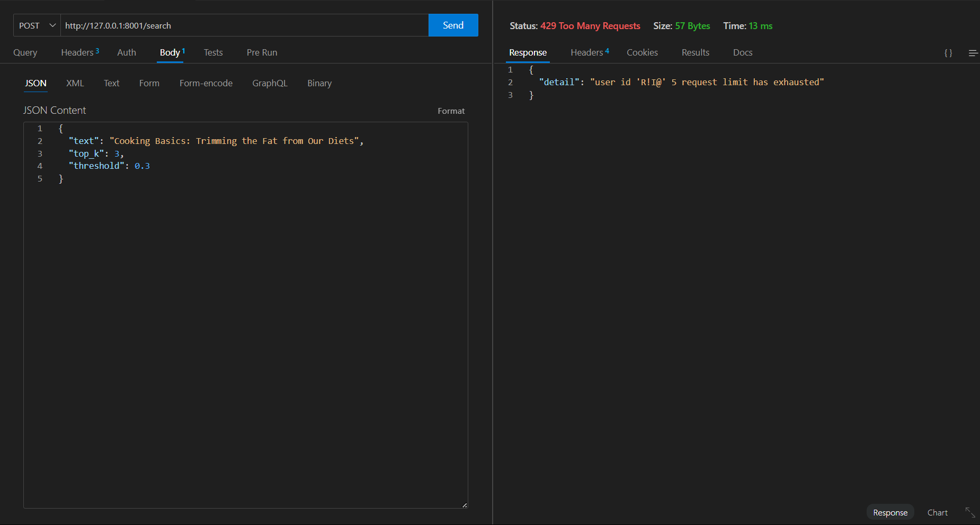The height and width of the screenshot is (525, 980).
Task: Open the response hamburger menu icon
Action: [x=973, y=53]
